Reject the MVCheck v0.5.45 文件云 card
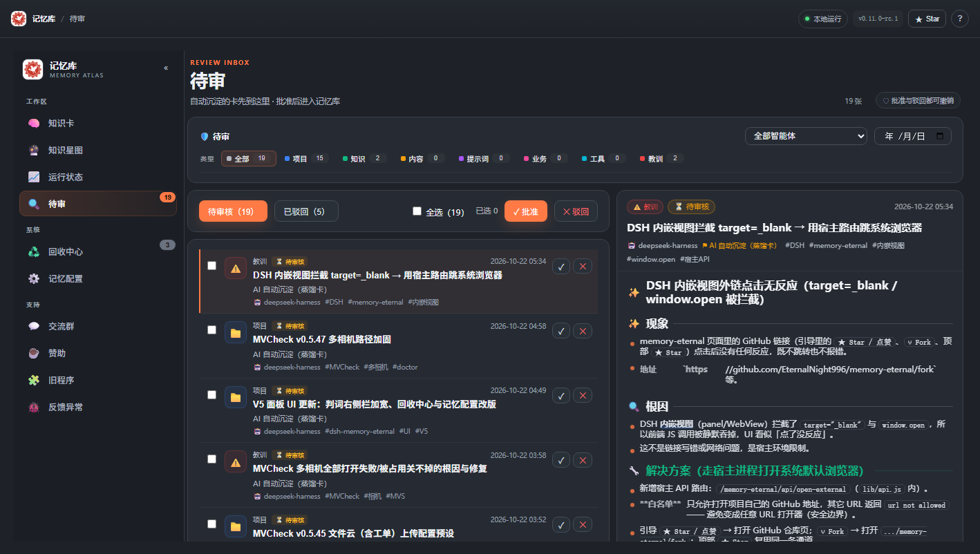The width and height of the screenshot is (980, 554). [x=583, y=524]
